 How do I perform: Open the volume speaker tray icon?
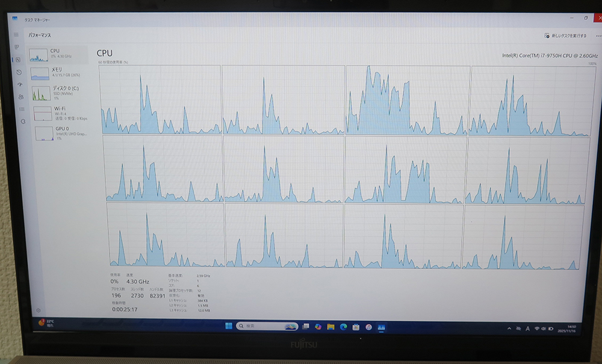(543, 329)
